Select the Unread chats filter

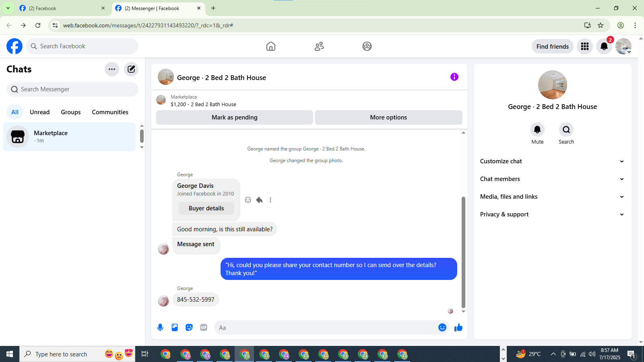tap(40, 112)
